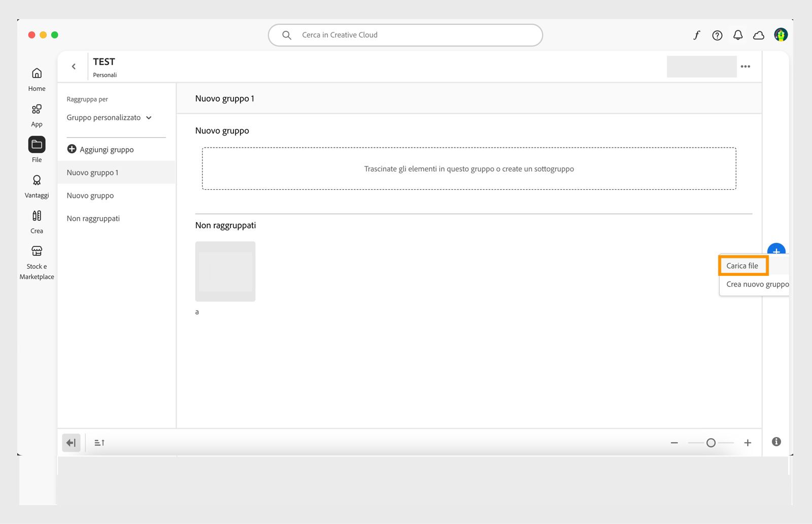Click the fonts f icon

pyautogui.click(x=696, y=35)
